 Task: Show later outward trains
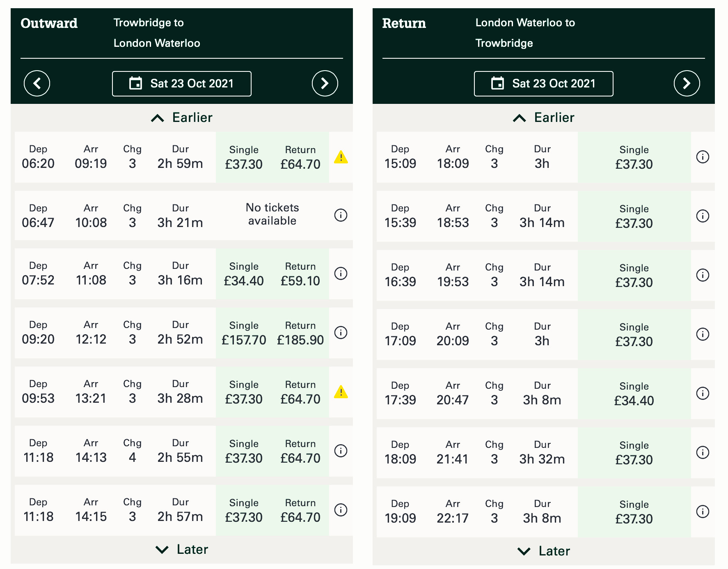coord(182,550)
